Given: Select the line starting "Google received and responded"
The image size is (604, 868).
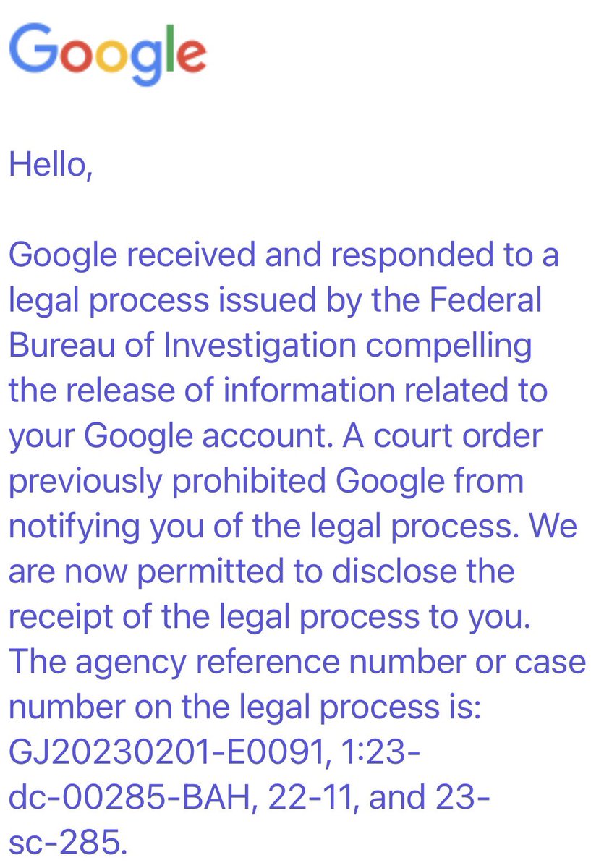Looking at the screenshot, I should (284, 256).
